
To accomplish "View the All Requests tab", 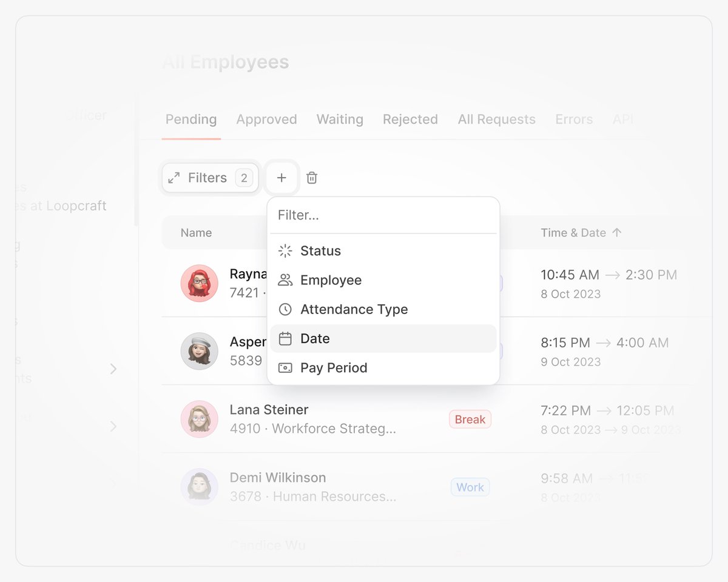I will pos(496,119).
